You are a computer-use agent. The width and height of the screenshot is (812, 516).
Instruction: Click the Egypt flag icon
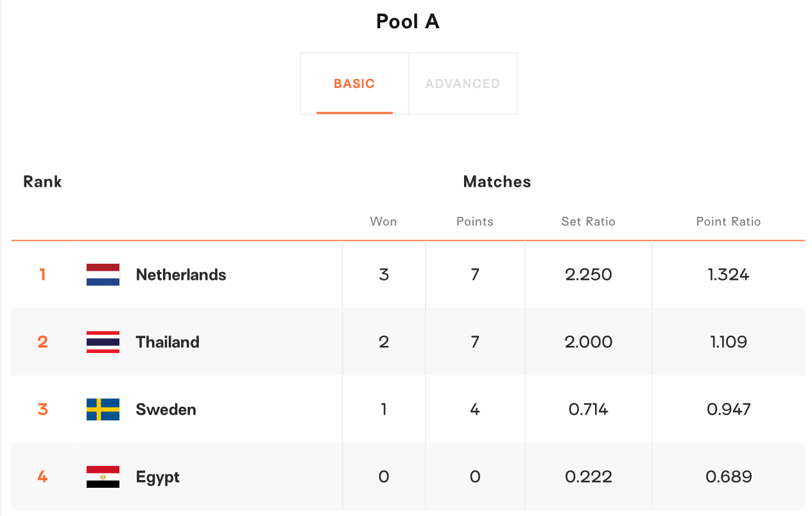coord(103,477)
